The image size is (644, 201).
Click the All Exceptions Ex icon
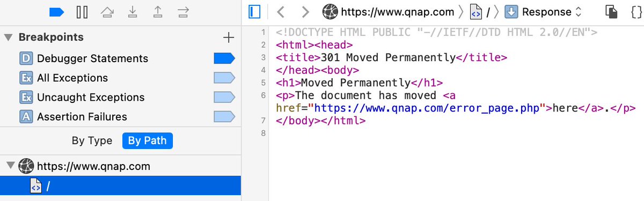[x=26, y=78]
